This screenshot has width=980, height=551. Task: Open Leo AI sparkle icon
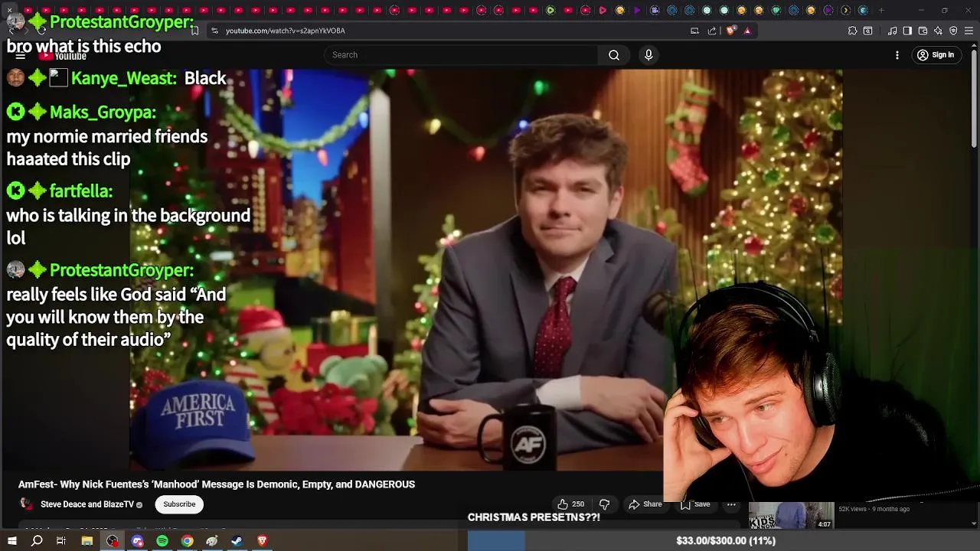pos(938,31)
